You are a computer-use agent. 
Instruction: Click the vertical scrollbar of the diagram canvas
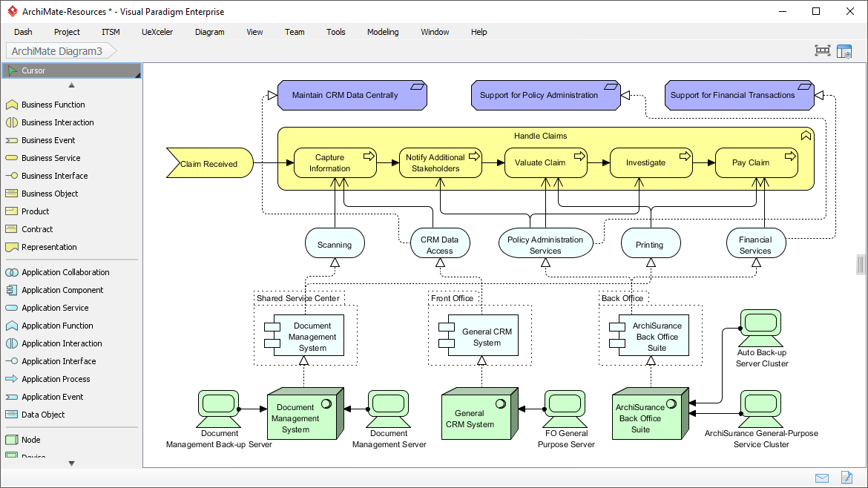coord(861,264)
